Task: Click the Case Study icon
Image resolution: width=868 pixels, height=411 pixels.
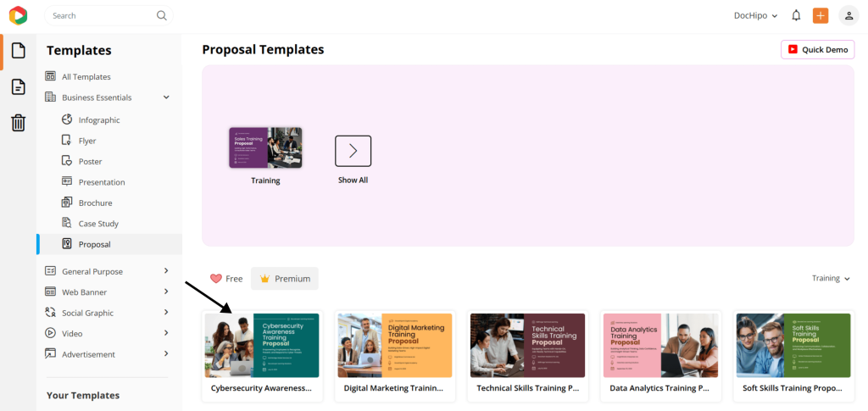Action: tap(67, 223)
